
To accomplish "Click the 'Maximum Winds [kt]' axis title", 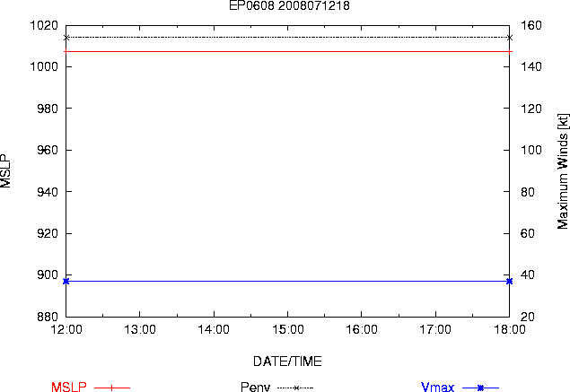I will (x=562, y=171).
